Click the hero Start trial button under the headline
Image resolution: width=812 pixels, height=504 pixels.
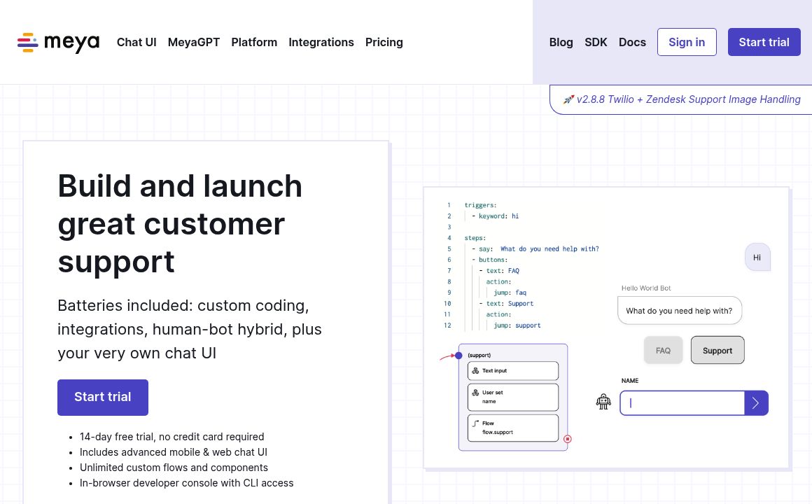(x=103, y=397)
